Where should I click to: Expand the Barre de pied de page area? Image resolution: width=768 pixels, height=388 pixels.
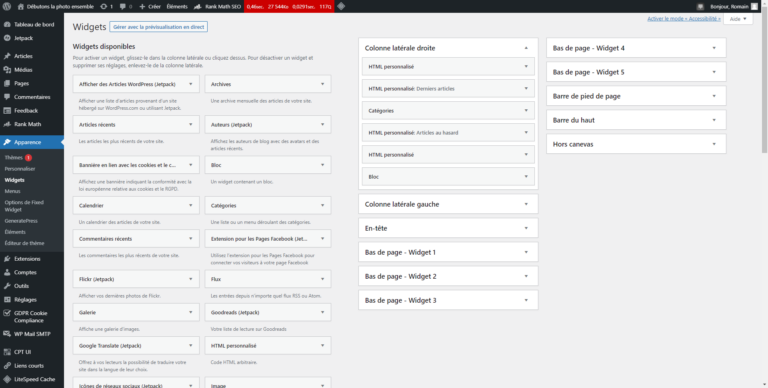click(714, 96)
